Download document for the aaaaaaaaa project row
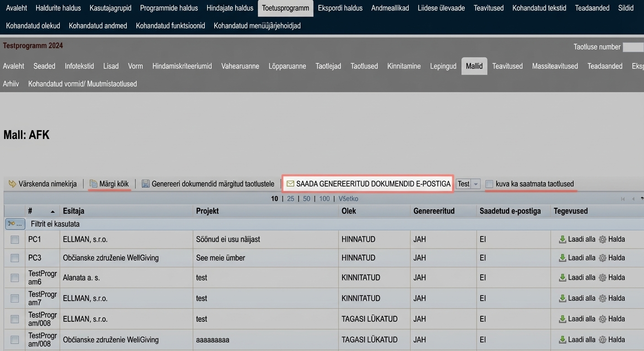This screenshot has width=644, height=351. pos(577,340)
